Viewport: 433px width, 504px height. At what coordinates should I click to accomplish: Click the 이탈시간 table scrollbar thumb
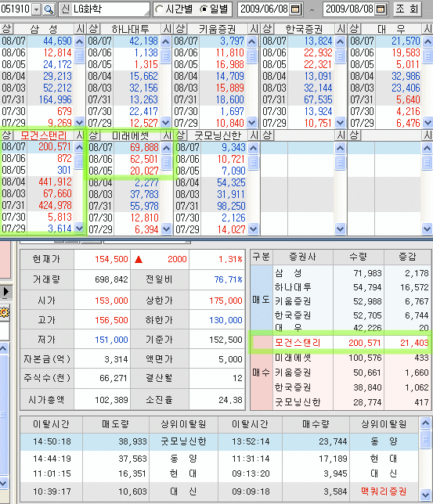tap(425, 439)
